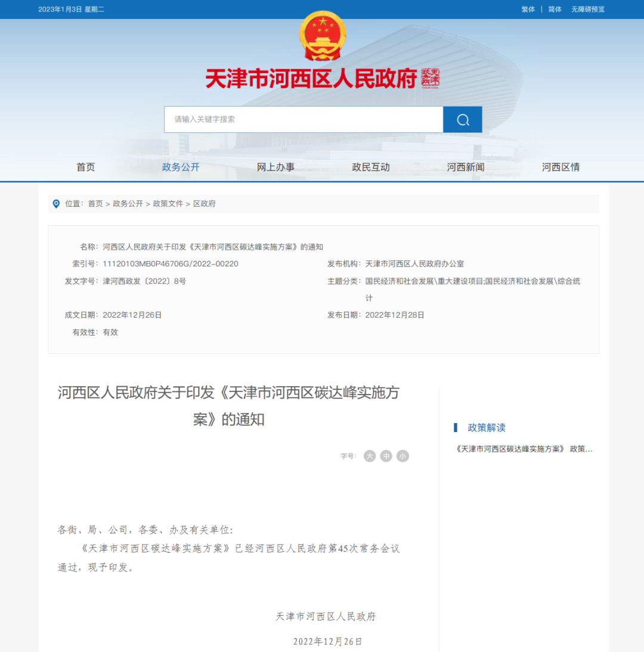The image size is (644, 652).
Task: Click the national emblem logo
Action: [323, 36]
